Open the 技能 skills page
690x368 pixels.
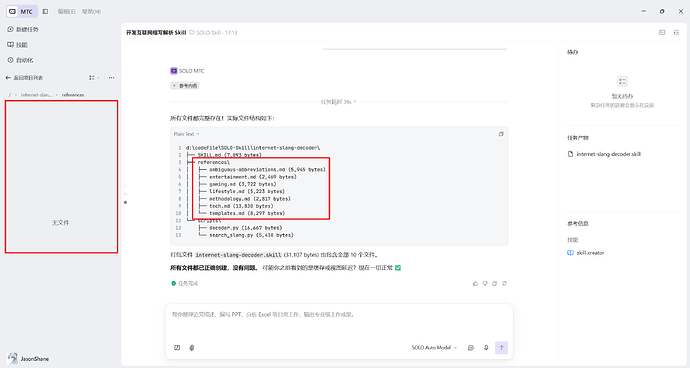tap(18, 45)
